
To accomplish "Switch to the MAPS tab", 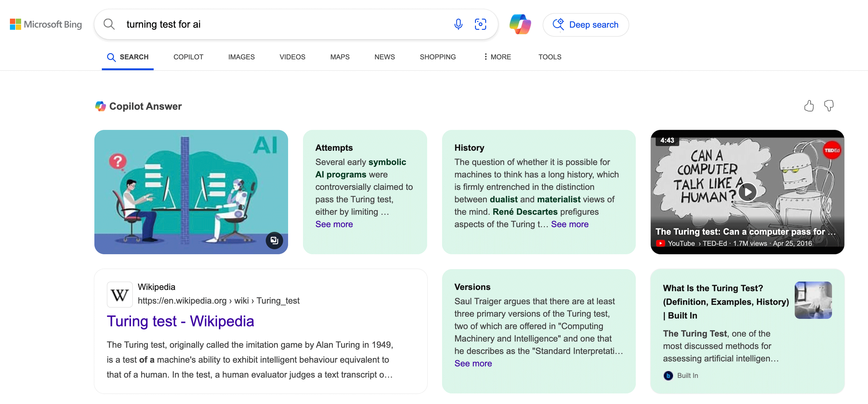I will [x=340, y=57].
